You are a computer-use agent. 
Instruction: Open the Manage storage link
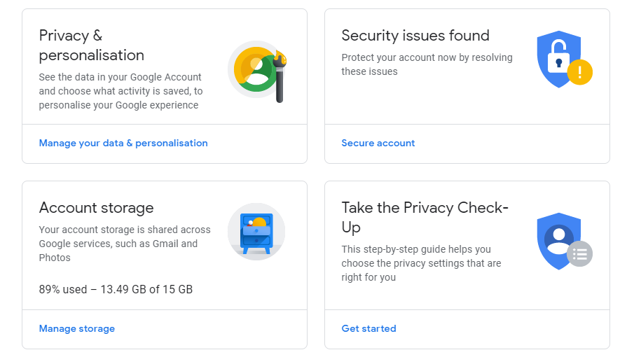76,328
